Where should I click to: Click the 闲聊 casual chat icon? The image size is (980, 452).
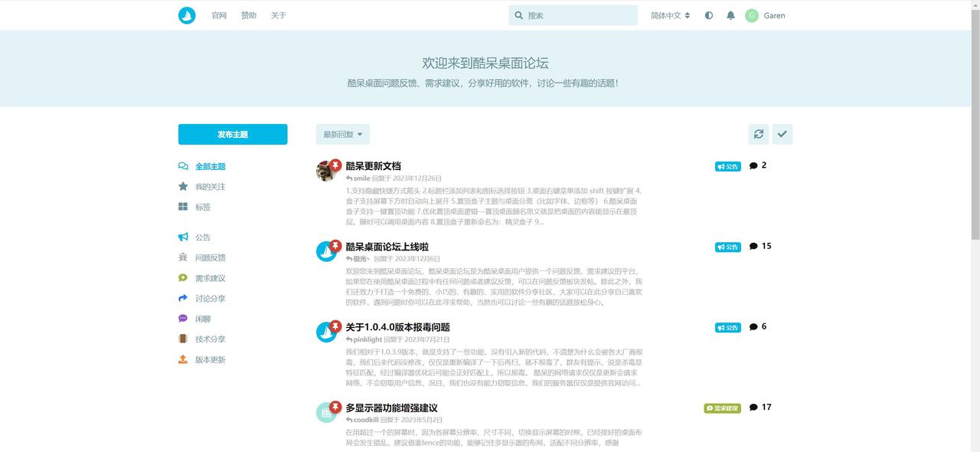point(182,318)
